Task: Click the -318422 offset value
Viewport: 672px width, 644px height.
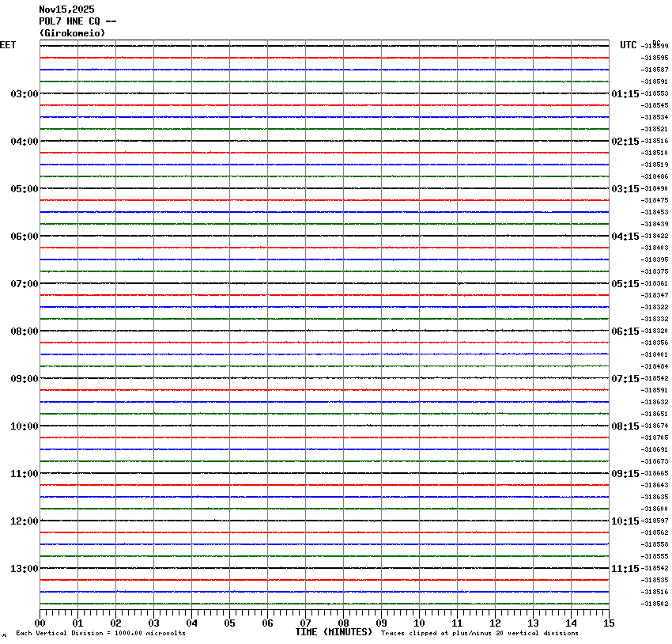Action: pyautogui.click(x=655, y=236)
